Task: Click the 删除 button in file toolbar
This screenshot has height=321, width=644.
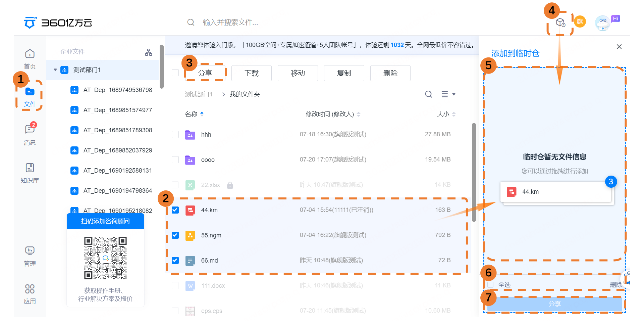Action: click(390, 73)
